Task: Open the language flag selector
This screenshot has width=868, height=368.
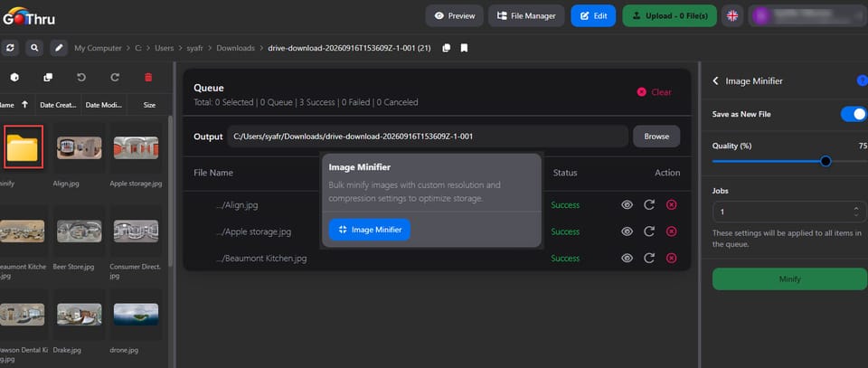Action: (732, 16)
